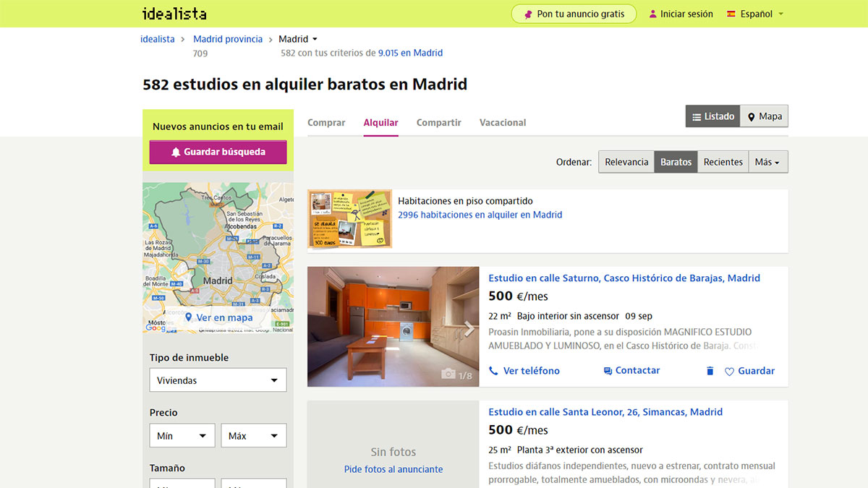Click heart icon to save Saturno studio
Screen dimensions: 868x488
tap(729, 372)
